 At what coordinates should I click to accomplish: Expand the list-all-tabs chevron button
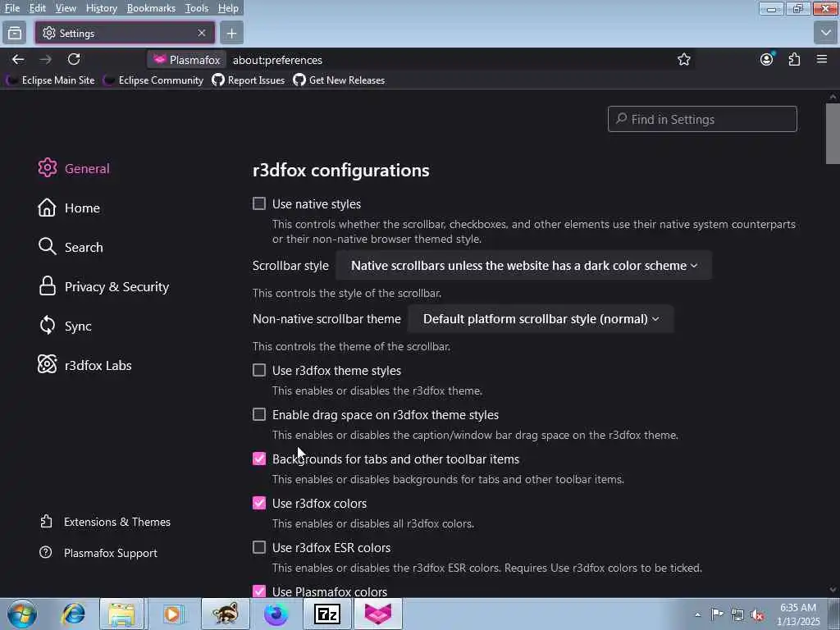tap(825, 33)
